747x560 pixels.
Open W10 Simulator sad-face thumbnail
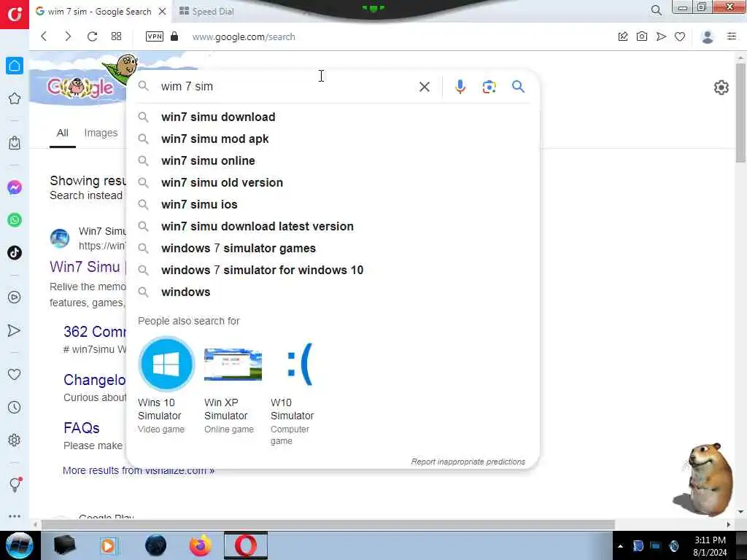pos(300,365)
